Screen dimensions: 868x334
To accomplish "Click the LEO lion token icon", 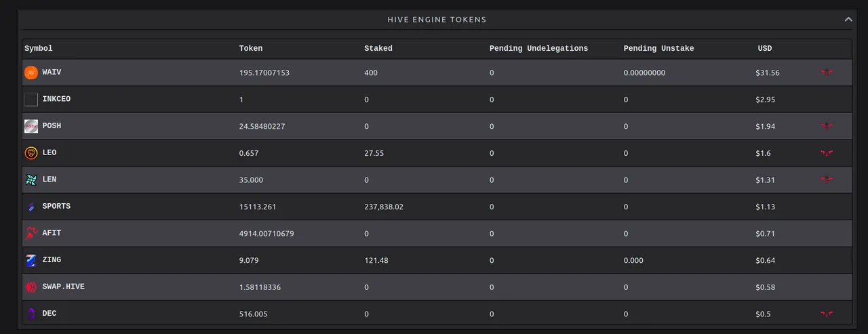I will click(31, 153).
